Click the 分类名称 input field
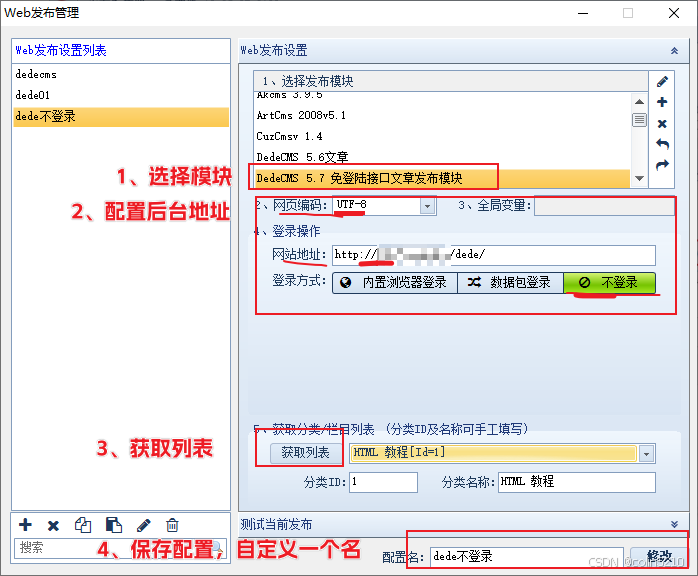This screenshot has width=698, height=576. (x=576, y=483)
